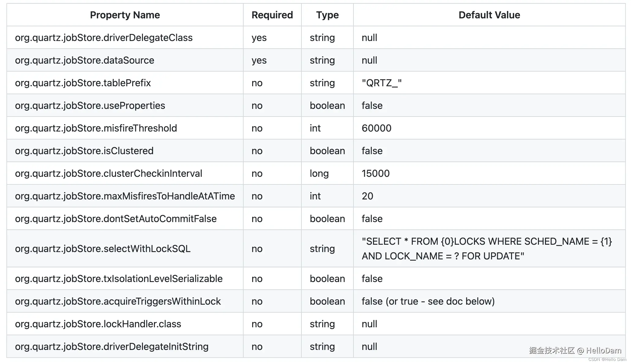Click the Required column header
The width and height of the screenshot is (631, 364).
(272, 15)
